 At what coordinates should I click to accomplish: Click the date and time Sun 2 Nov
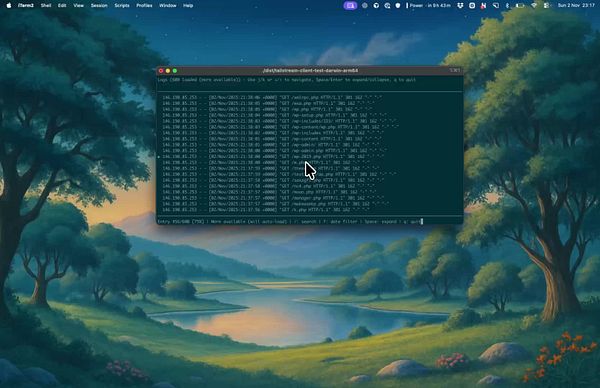576,5
